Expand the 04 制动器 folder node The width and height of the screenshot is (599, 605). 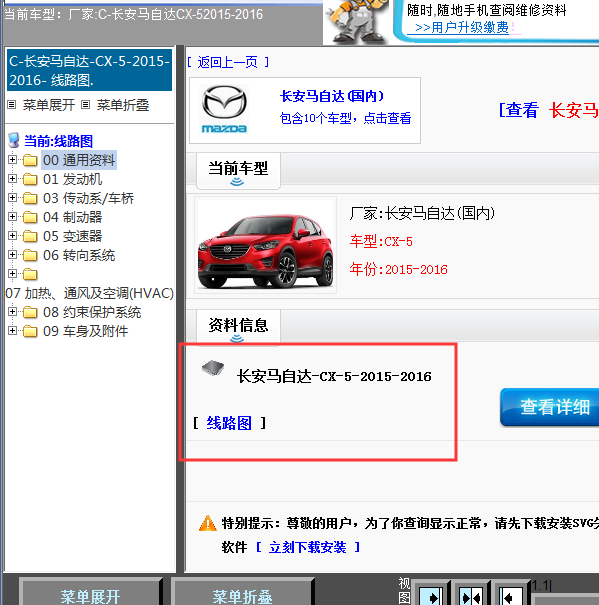pyautogui.click(x=12, y=216)
